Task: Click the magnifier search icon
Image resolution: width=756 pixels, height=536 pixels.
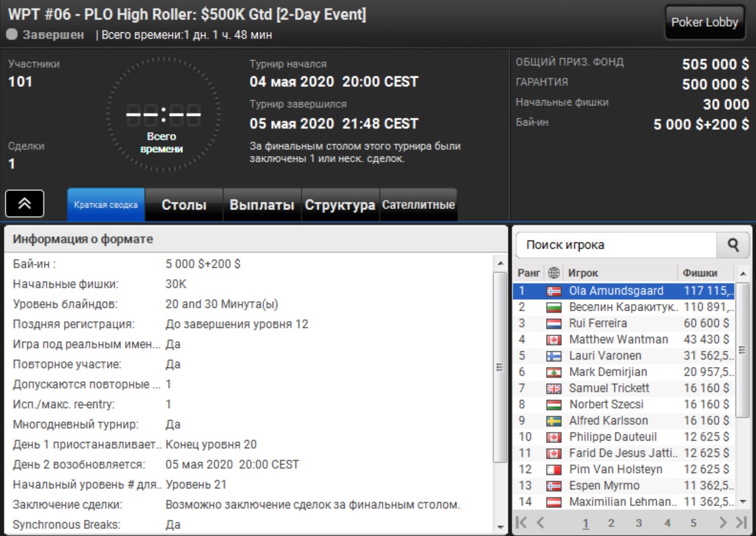Action: (x=734, y=245)
